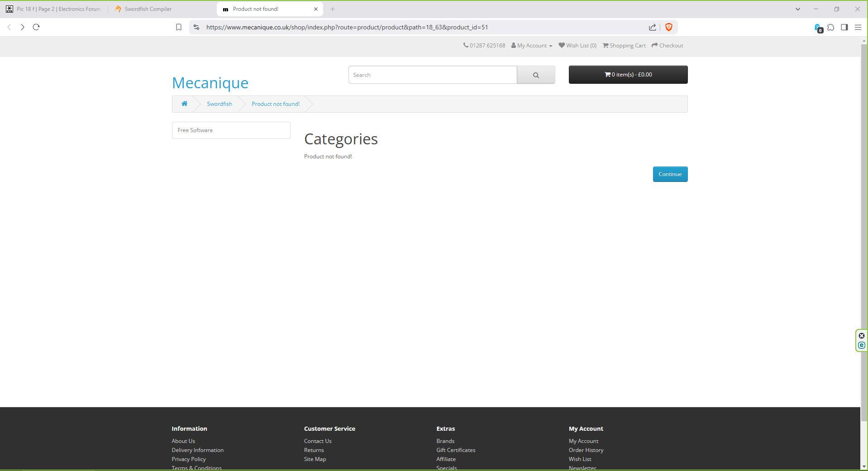The image size is (868, 471).
Task: Open the browser hamburger menu
Action: tap(858, 27)
